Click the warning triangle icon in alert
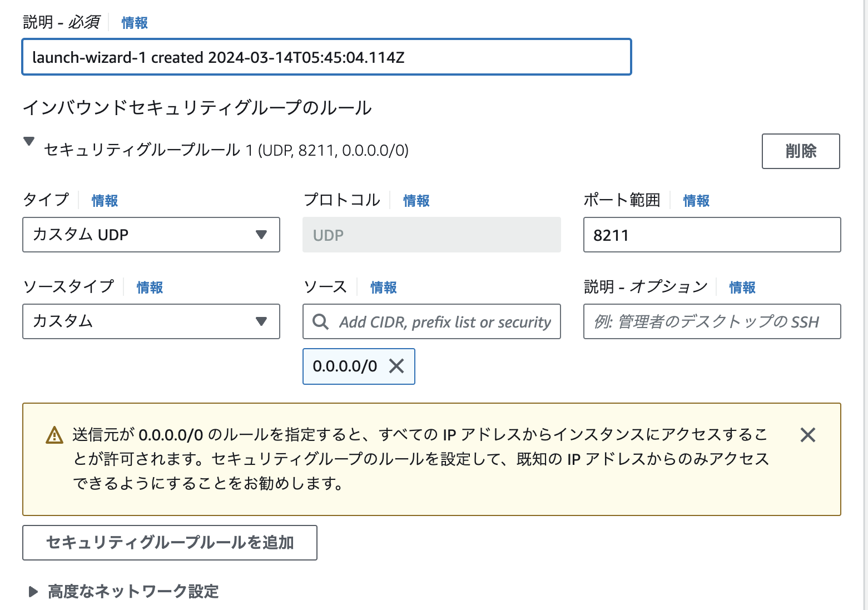 (x=54, y=435)
